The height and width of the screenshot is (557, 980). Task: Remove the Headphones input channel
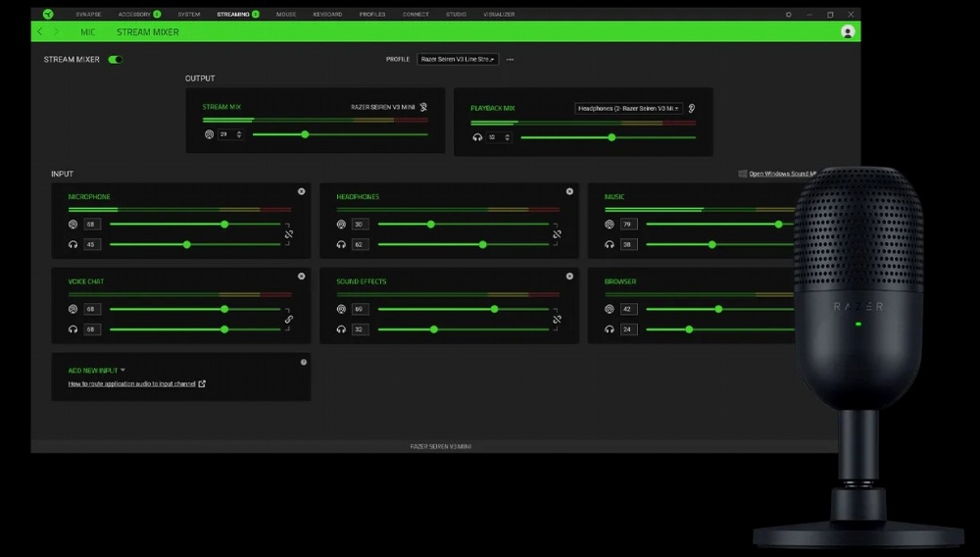(569, 191)
